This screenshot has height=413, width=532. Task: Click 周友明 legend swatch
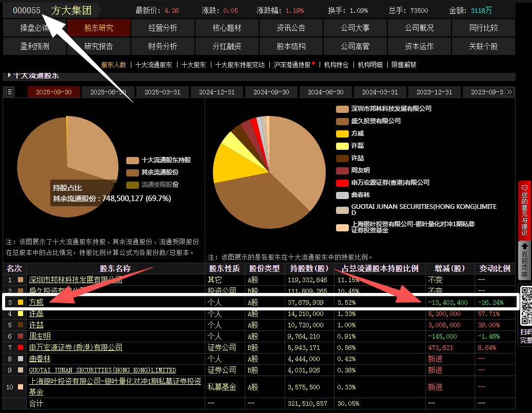342,171
